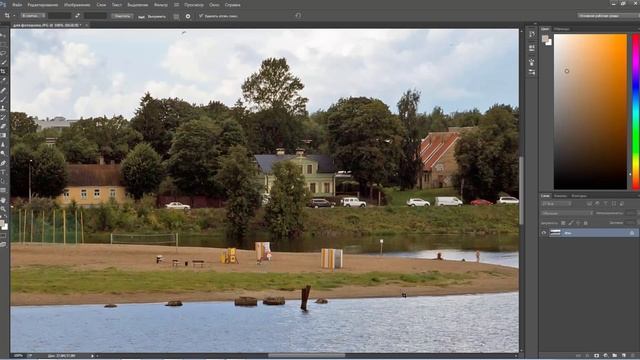640x360 pixels.
Task: Click the Очистить button
Action: click(x=122, y=16)
